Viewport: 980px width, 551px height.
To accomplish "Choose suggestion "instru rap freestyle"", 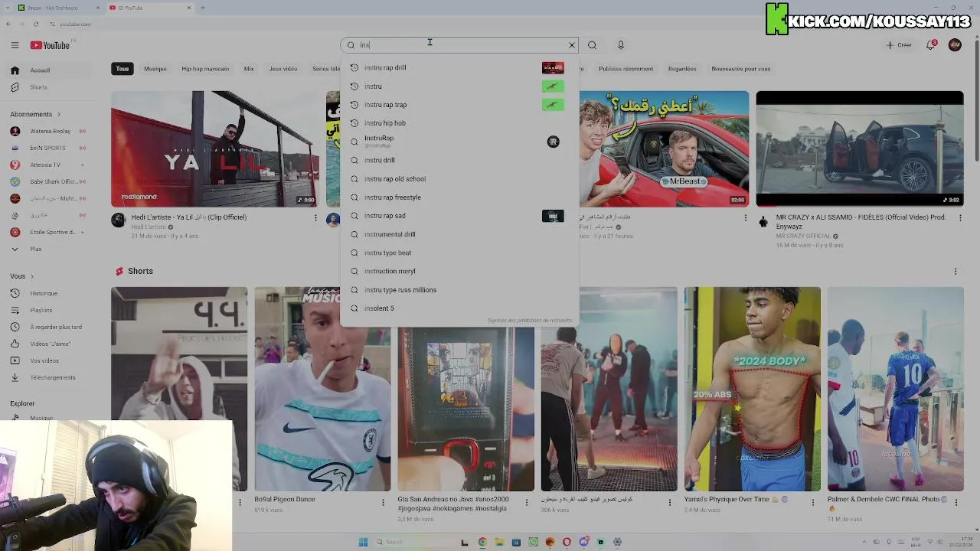I will click(459, 197).
